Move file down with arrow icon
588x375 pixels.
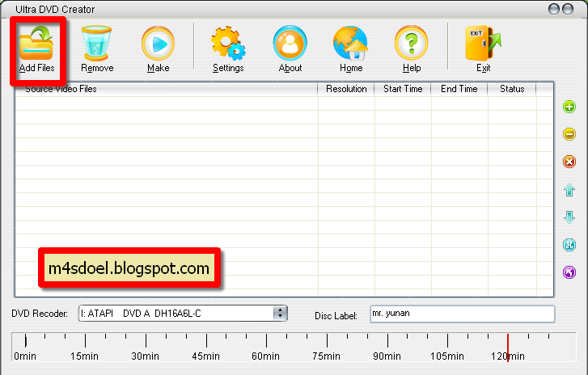pos(569,217)
